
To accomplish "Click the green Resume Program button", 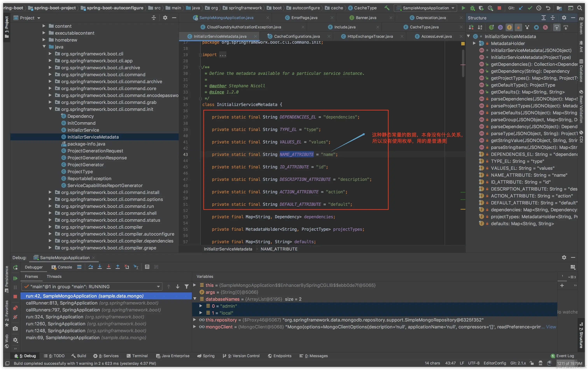I will 15,278.
